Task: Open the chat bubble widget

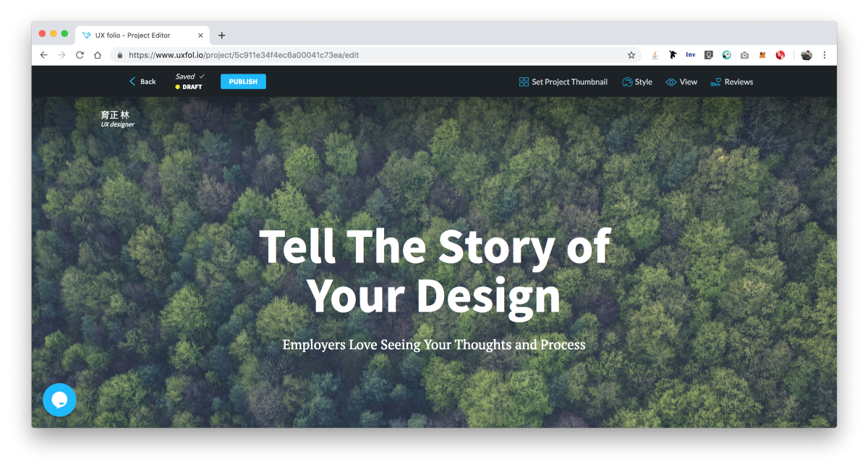Action: click(x=59, y=400)
